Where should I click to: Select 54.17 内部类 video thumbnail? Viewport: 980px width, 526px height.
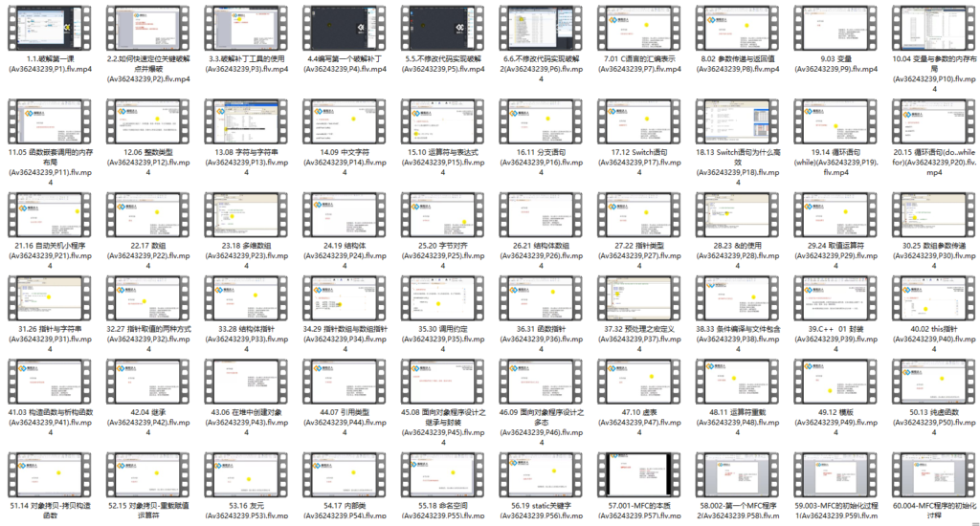(x=345, y=474)
